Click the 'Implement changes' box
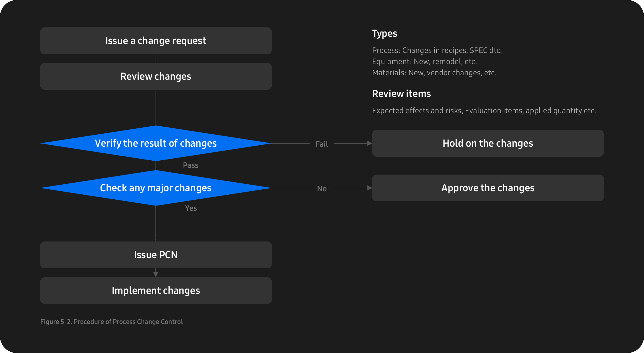Image resolution: width=644 pixels, height=353 pixels. pyautogui.click(x=156, y=291)
